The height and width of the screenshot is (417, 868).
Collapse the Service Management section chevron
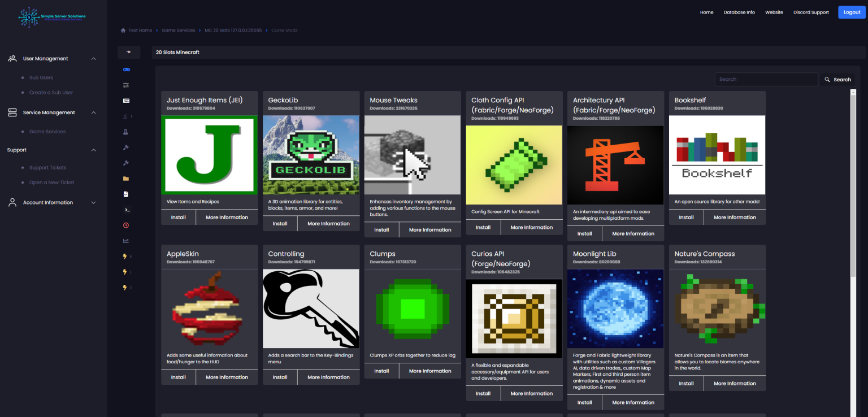(94, 112)
